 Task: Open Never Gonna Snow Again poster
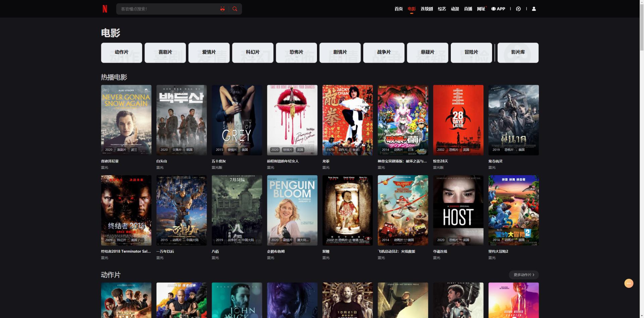pos(126,120)
